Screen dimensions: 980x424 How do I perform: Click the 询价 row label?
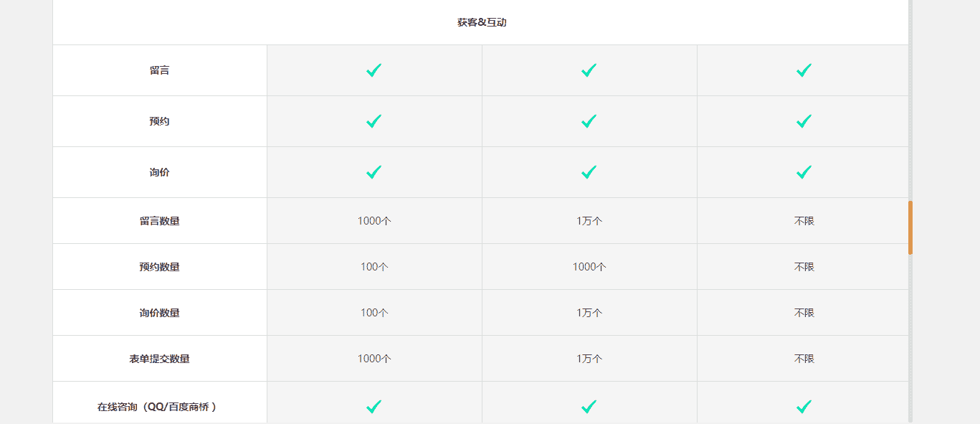click(x=160, y=172)
